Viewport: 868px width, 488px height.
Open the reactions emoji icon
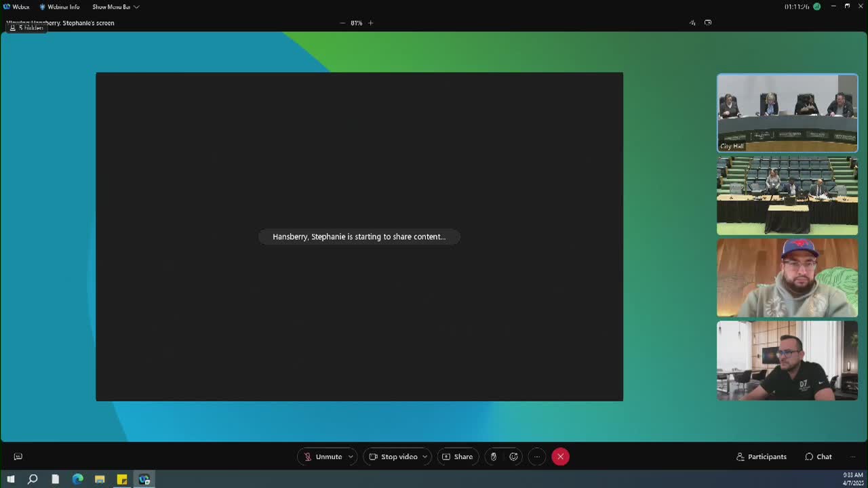pos(513,457)
